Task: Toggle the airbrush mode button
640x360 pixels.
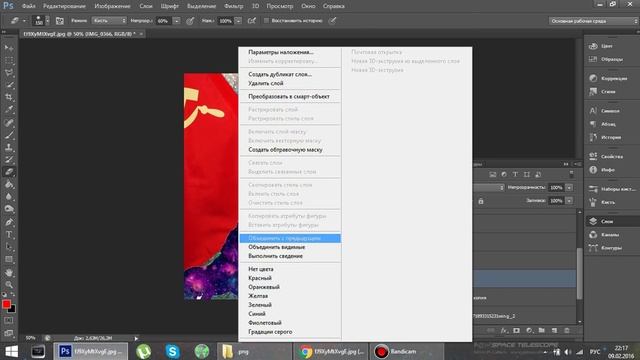Action: tap(252, 20)
